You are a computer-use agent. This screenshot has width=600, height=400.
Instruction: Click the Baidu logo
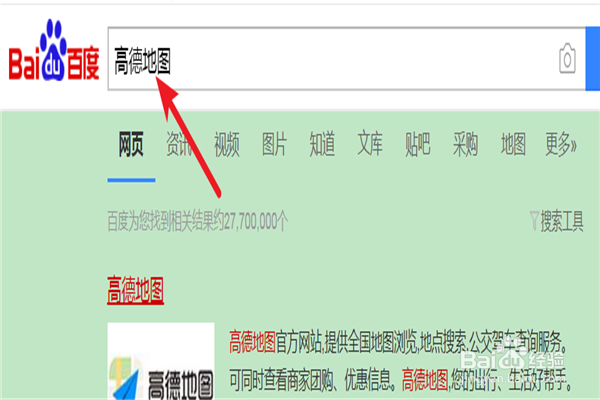tap(54, 50)
